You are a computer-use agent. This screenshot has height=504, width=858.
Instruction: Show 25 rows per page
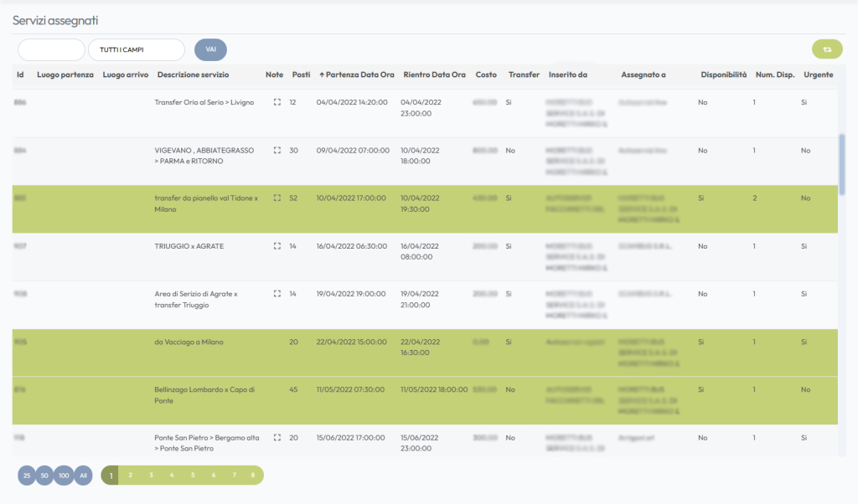[x=27, y=476]
